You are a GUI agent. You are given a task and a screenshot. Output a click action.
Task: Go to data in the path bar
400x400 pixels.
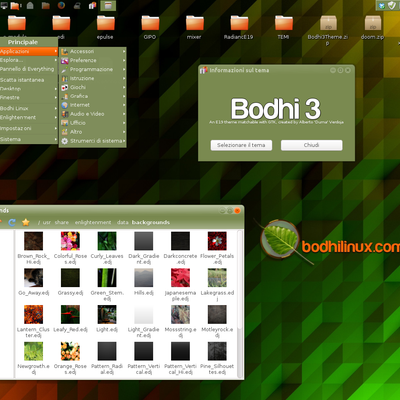(x=123, y=222)
